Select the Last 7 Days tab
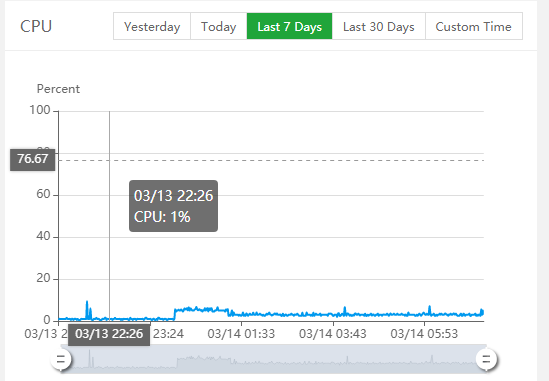The height and width of the screenshot is (381, 549). point(290,26)
